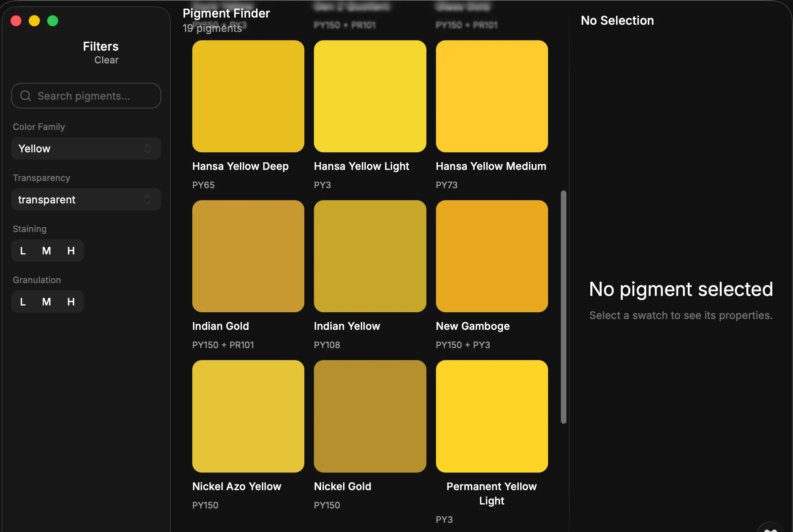Toggle Granulation filter H
Viewport: 793px width, 532px height.
click(x=71, y=301)
